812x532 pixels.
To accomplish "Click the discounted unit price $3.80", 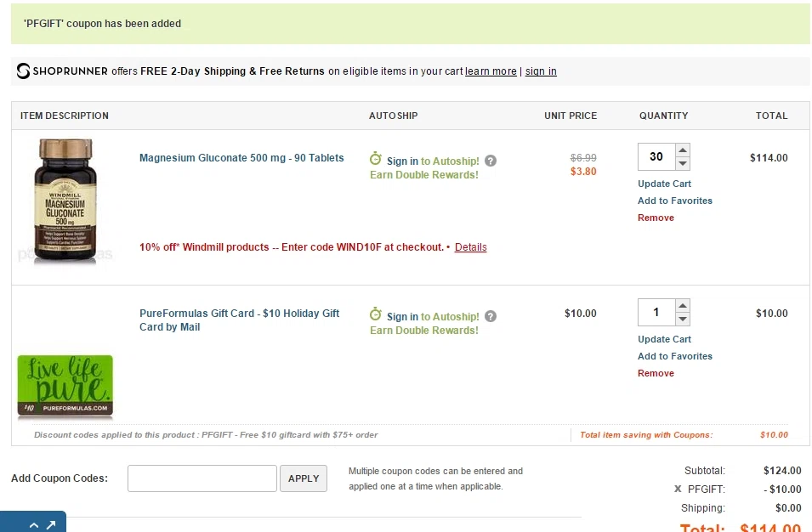I will click(x=583, y=172).
